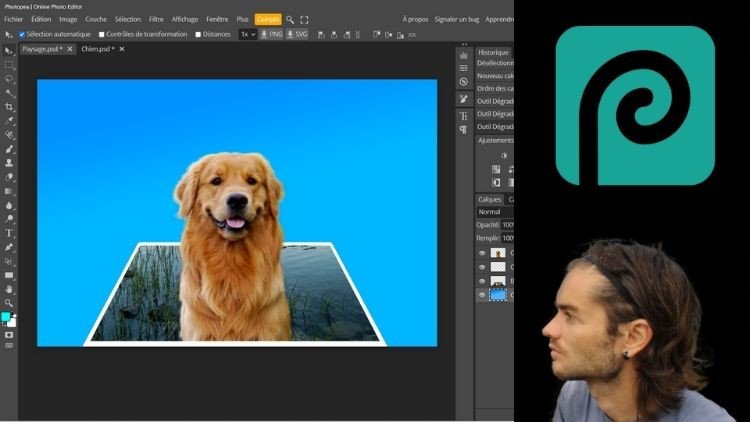Select the Crop tool

9,106
